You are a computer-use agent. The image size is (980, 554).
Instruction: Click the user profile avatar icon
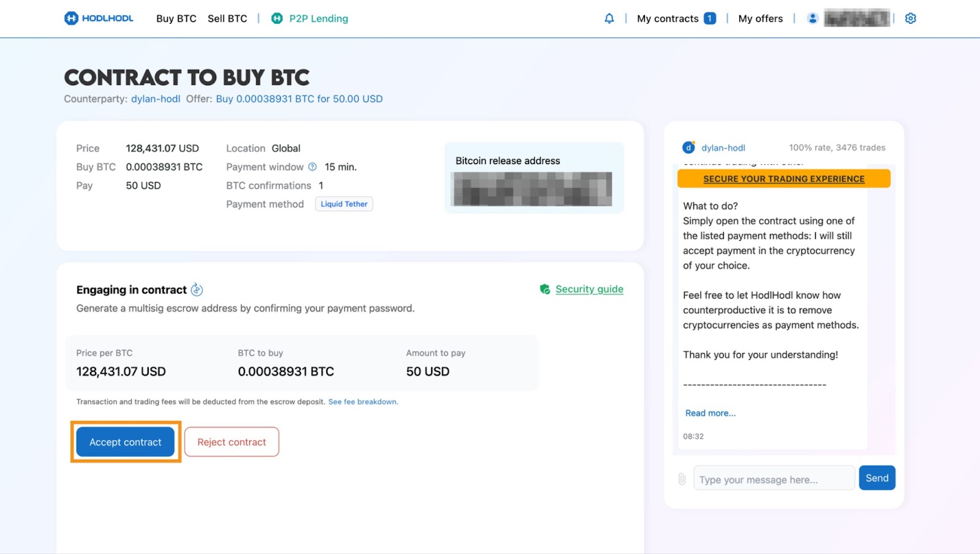(812, 18)
